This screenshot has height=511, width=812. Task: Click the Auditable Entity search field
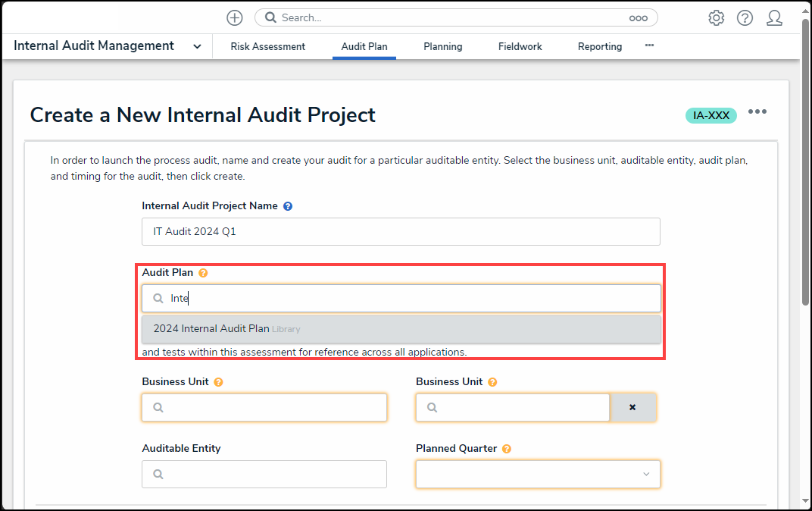[264, 475]
